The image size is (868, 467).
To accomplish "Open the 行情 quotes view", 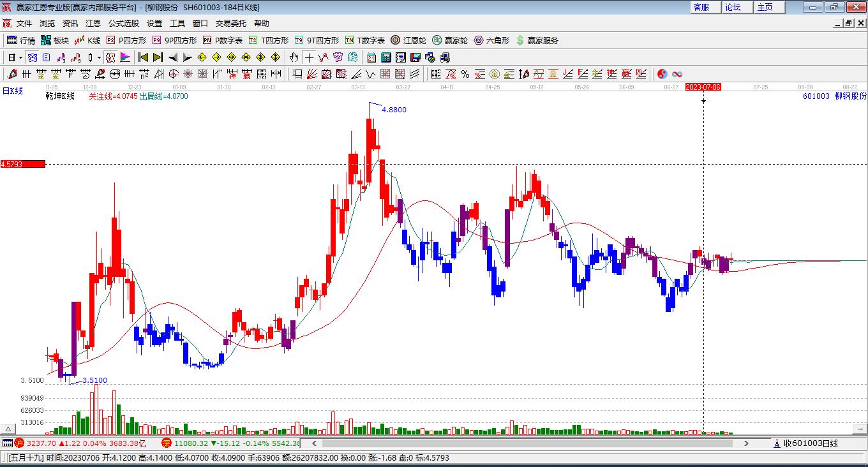I will coord(21,40).
